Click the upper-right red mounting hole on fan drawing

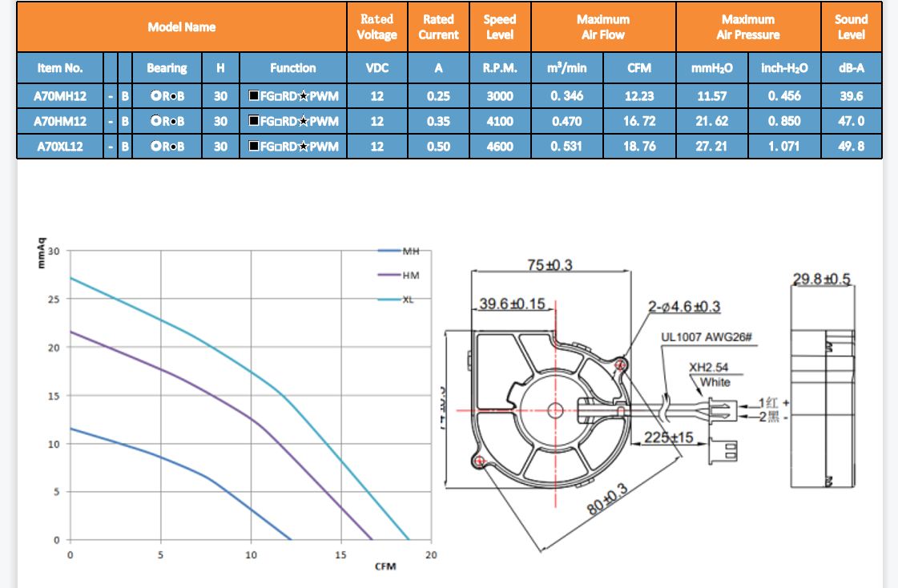point(621,366)
